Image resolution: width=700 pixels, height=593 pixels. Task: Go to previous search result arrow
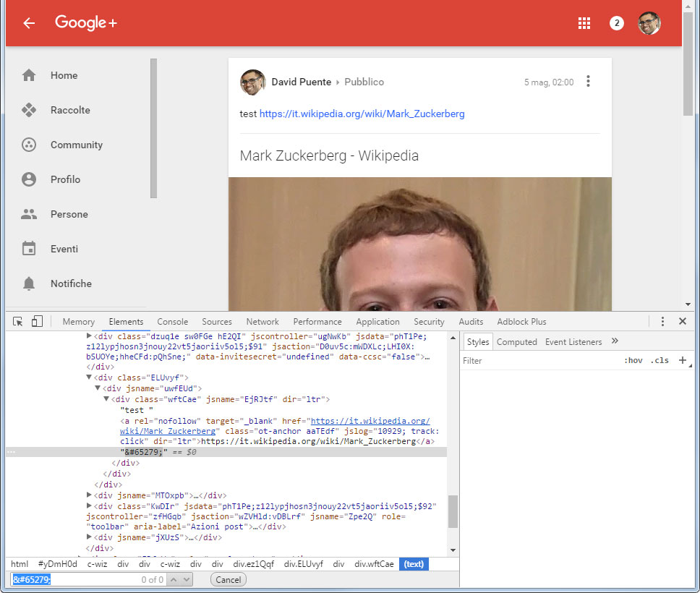coord(174,579)
